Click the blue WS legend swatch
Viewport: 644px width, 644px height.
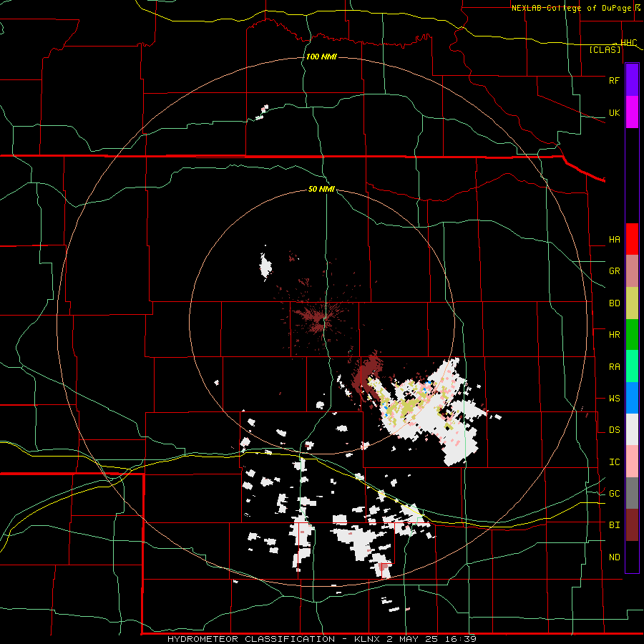pyautogui.click(x=632, y=398)
